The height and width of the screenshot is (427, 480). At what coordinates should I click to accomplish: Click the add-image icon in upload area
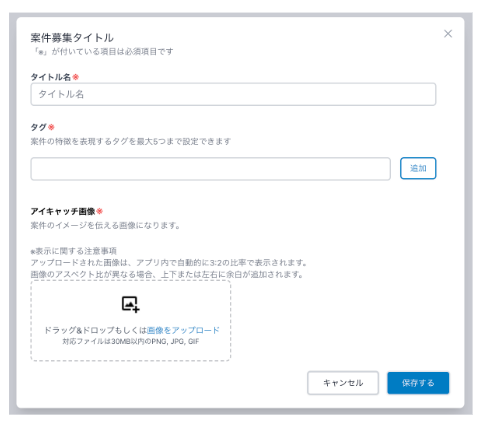tap(130, 304)
